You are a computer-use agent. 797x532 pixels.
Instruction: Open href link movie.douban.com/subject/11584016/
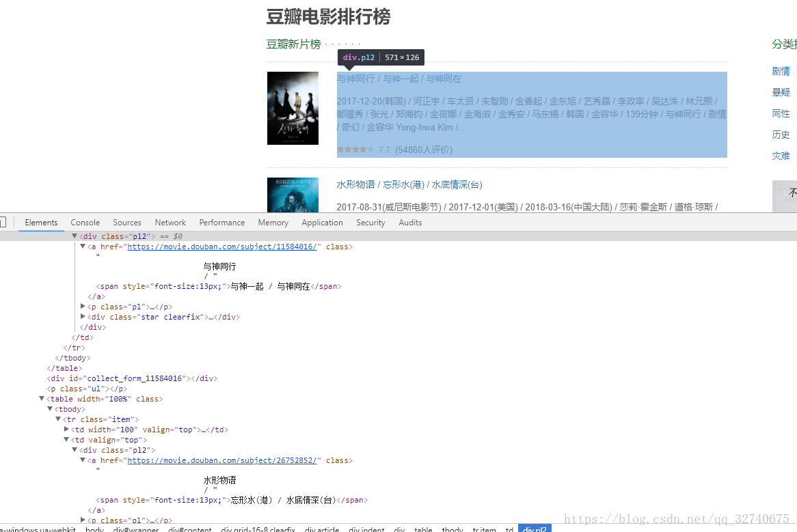coord(222,247)
